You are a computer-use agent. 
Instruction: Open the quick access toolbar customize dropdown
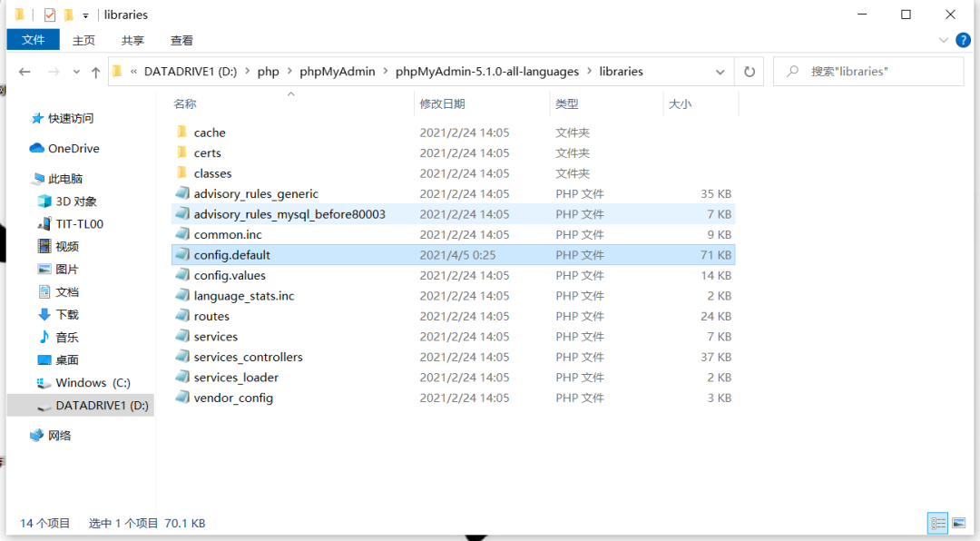[x=85, y=15]
